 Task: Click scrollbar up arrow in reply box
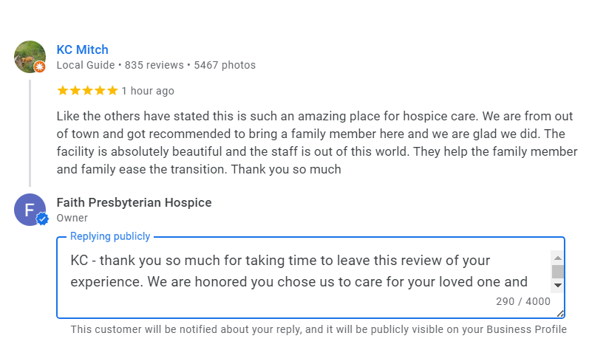[558, 258]
